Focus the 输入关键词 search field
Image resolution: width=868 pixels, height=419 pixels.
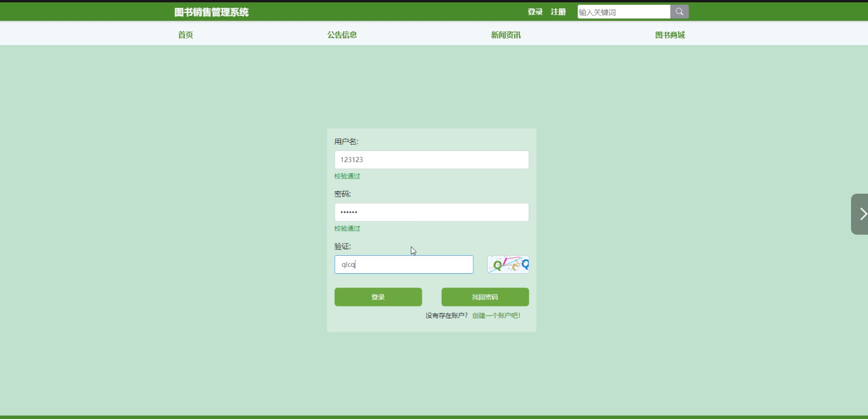624,12
